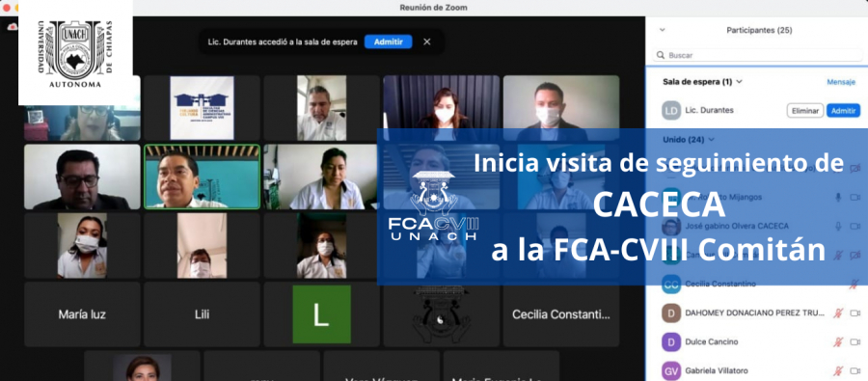Viewport: 868px width, 381px height.
Task: Select the Lili participant tile
Action: (202, 314)
